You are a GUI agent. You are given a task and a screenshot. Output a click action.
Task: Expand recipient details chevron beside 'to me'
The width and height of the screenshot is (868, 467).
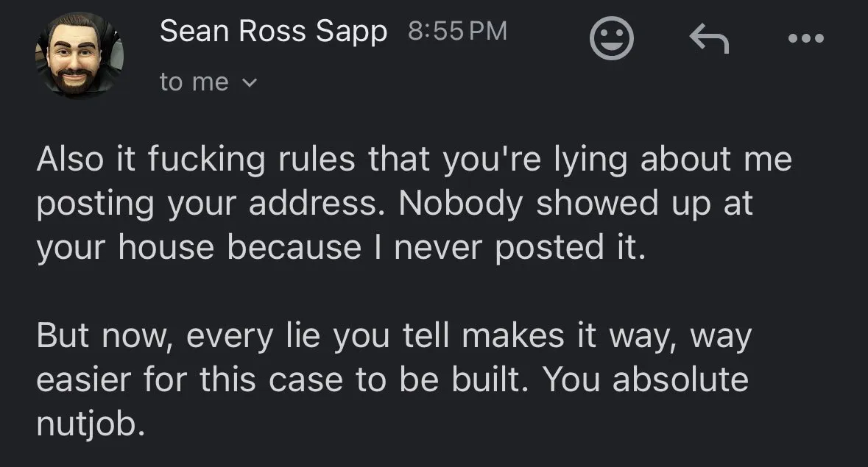click(x=250, y=83)
